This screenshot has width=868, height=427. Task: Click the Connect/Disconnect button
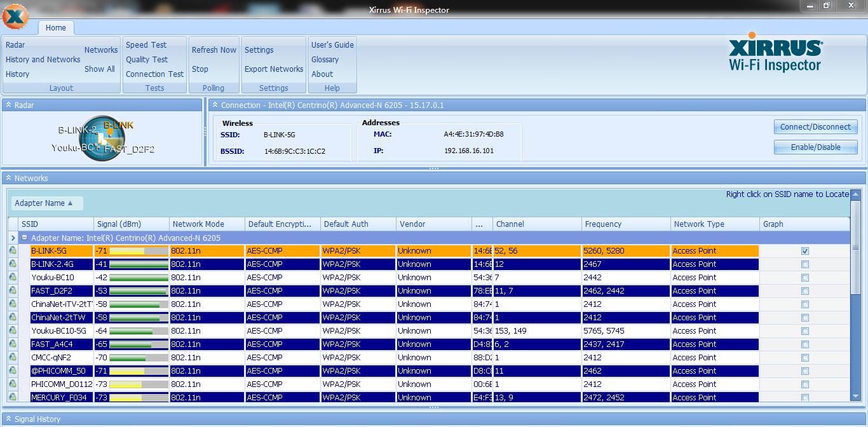(x=816, y=127)
